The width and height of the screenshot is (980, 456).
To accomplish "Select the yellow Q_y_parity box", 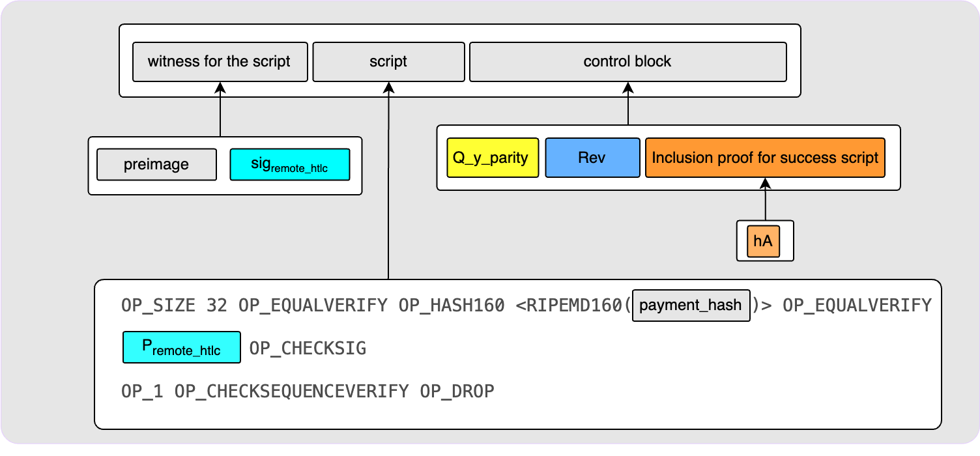I will 493,158.
